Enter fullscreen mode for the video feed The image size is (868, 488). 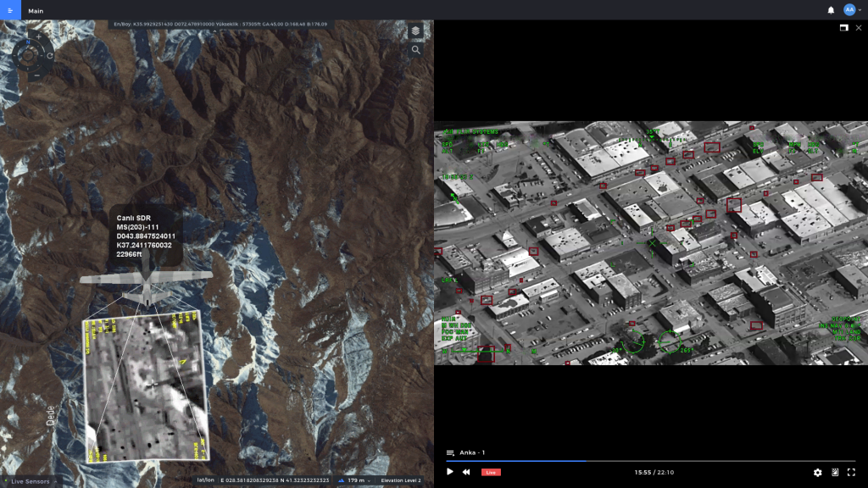(849, 473)
